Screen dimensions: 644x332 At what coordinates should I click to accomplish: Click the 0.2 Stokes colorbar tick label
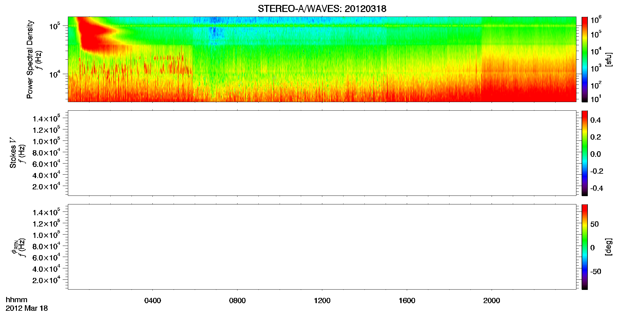pos(595,137)
